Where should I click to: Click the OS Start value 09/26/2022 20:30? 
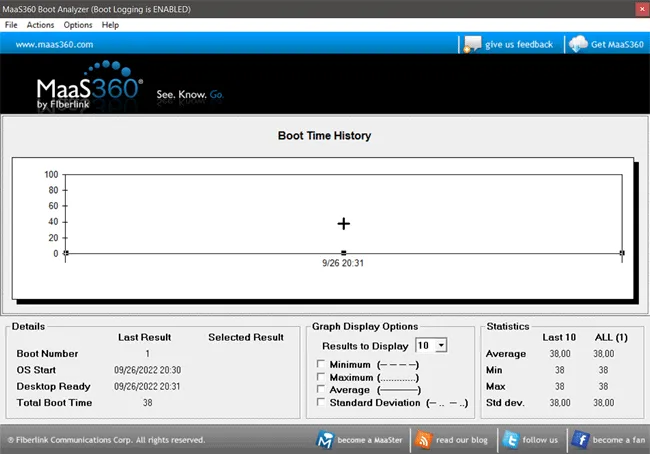tap(148, 370)
